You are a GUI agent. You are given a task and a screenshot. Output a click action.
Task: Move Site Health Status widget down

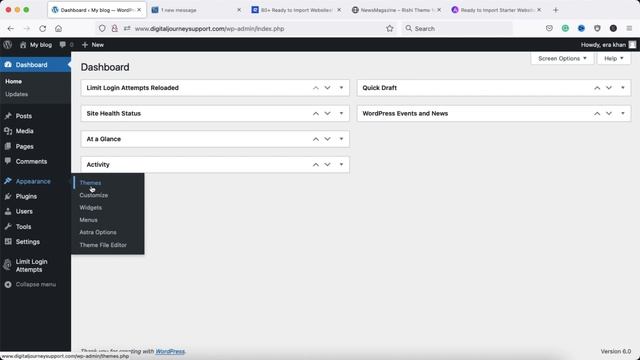327,113
